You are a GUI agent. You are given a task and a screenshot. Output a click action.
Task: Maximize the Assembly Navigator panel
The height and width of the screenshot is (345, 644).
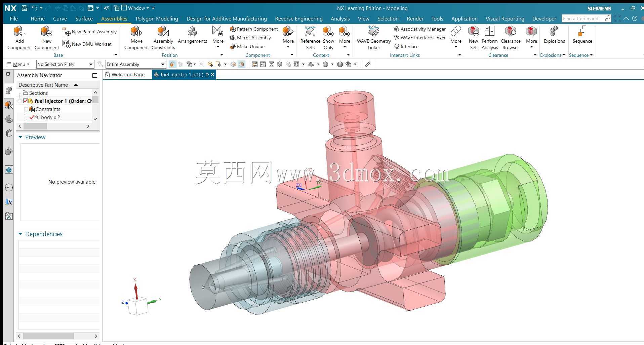click(x=95, y=75)
